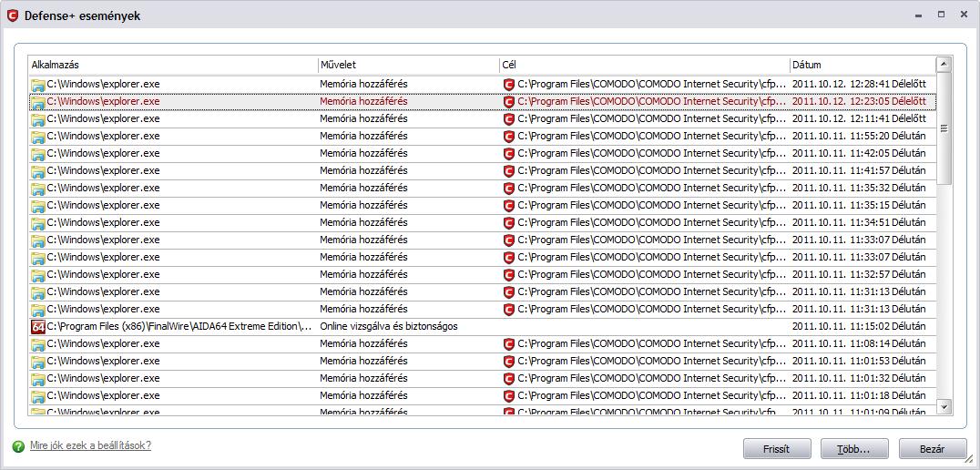The height and width of the screenshot is (470, 980).
Task: Click the Frissít refresh button
Action: (x=777, y=449)
